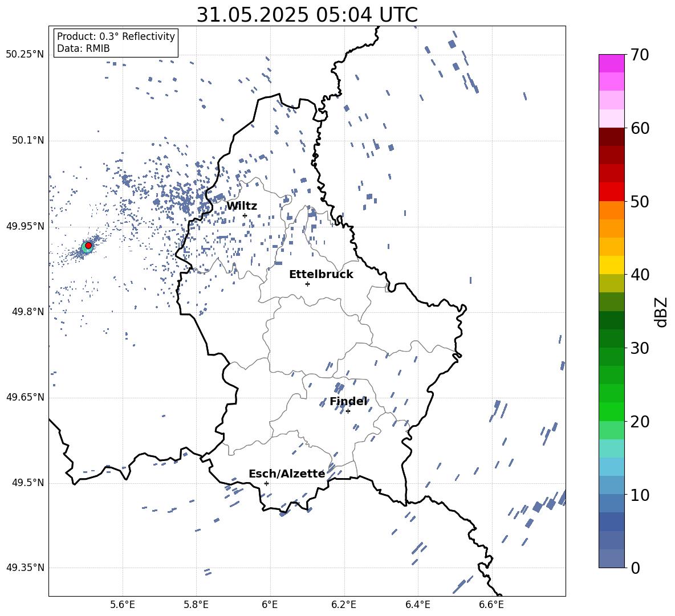This screenshot has width=675, height=616.
Task: Click the 50 colorbar tick label
Action: 640,201
